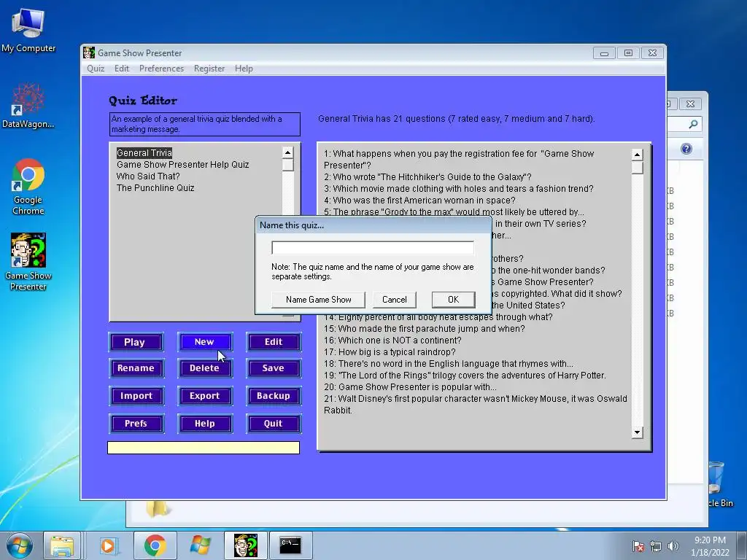The width and height of the screenshot is (747, 560).
Task: Select question 19 about Lord of the Rings
Action: [x=465, y=376]
